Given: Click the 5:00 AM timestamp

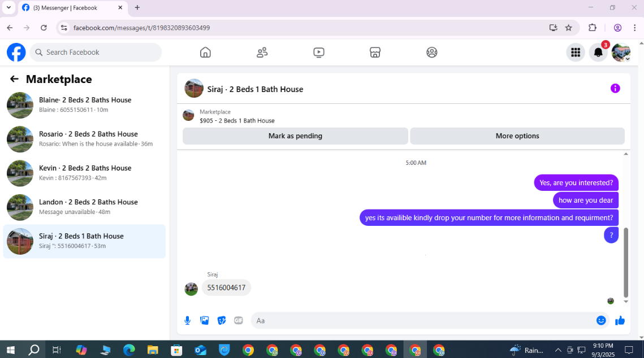Looking at the screenshot, I should [x=416, y=163].
